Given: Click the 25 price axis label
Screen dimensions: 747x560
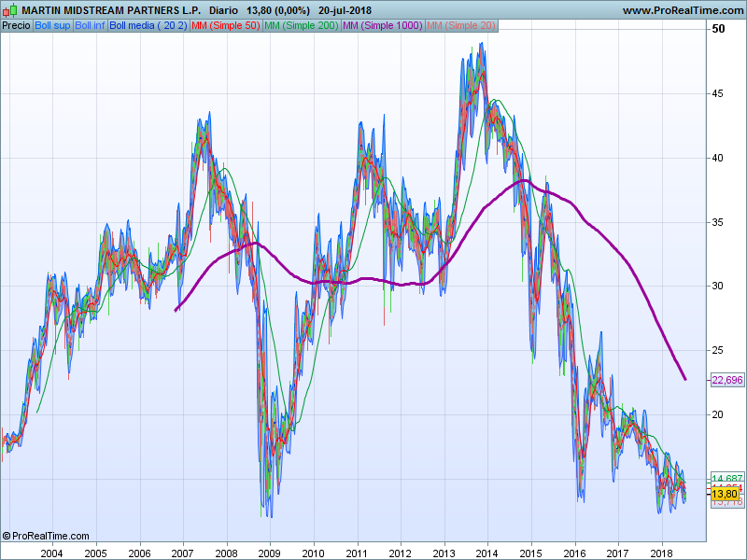Looking at the screenshot, I should (x=717, y=351).
